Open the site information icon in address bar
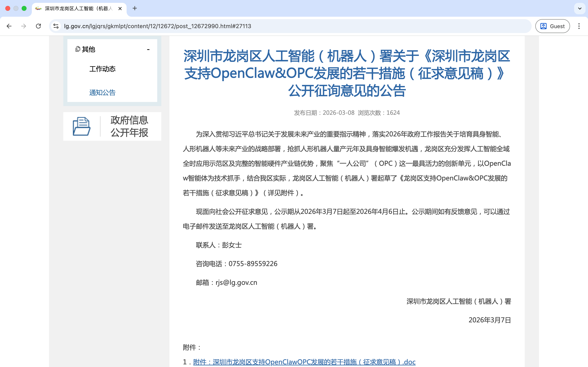Viewport: 588px width, 367px height. pyautogui.click(x=56, y=26)
